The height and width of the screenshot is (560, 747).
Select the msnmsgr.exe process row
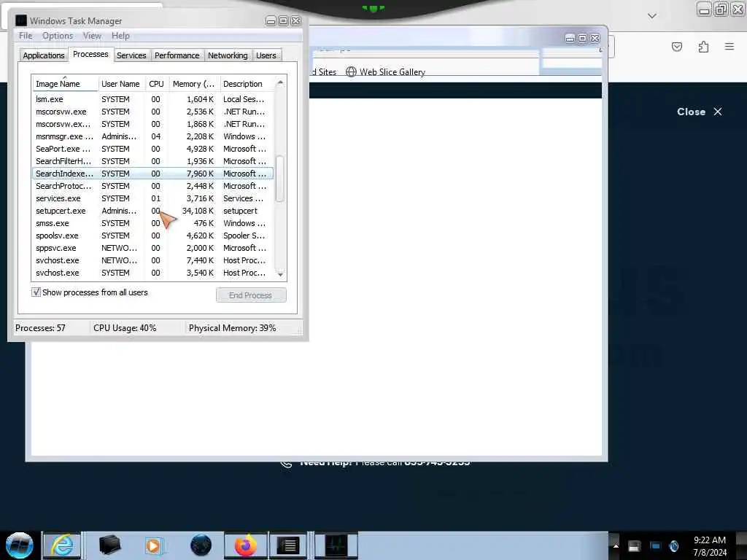tap(152, 136)
